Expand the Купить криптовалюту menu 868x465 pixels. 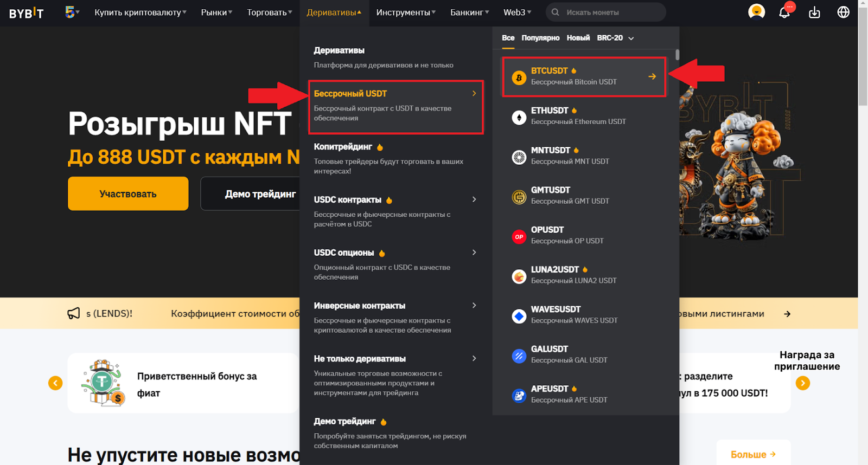pyautogui.click(x=141, y=12)
